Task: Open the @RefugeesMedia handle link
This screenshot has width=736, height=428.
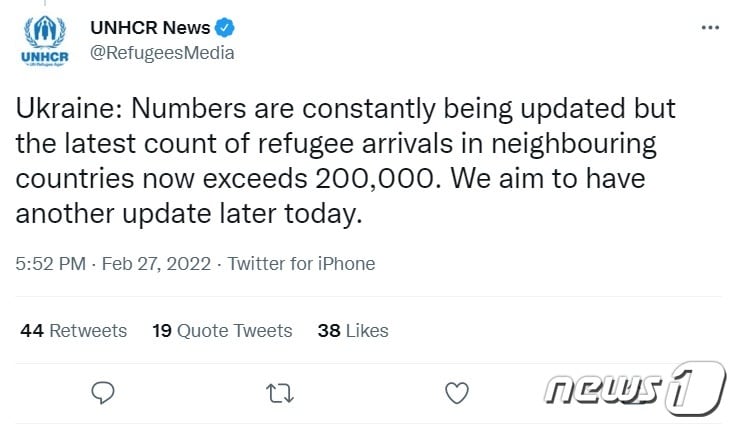Action: tap(162, 53)
